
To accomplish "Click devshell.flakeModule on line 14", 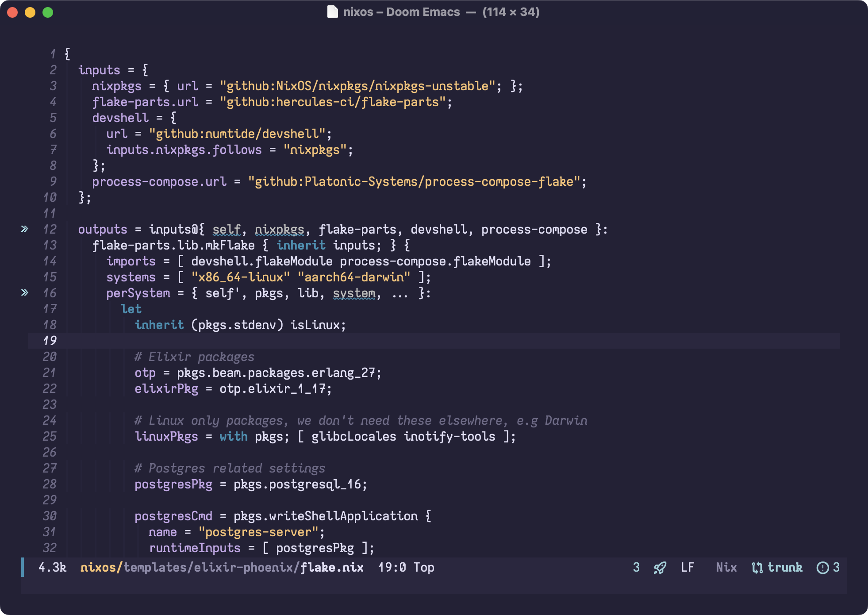I will (261, 261).
